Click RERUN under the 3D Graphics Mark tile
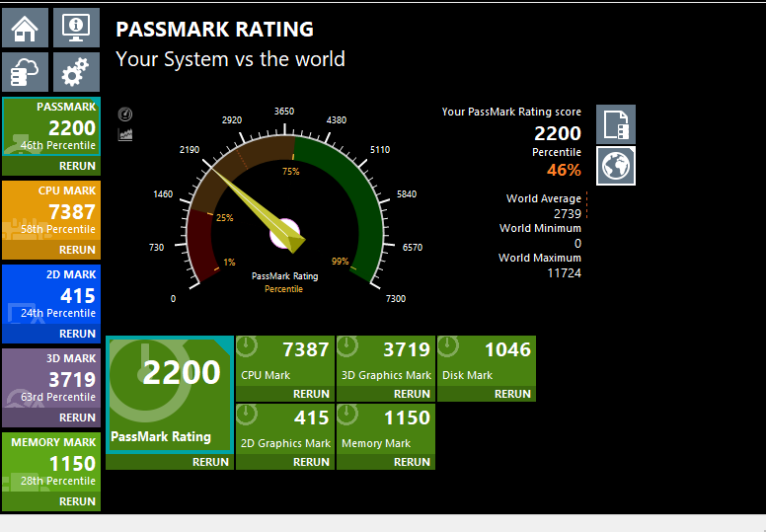The width and height of the screenshot is (766, 532). pos(412,394)
